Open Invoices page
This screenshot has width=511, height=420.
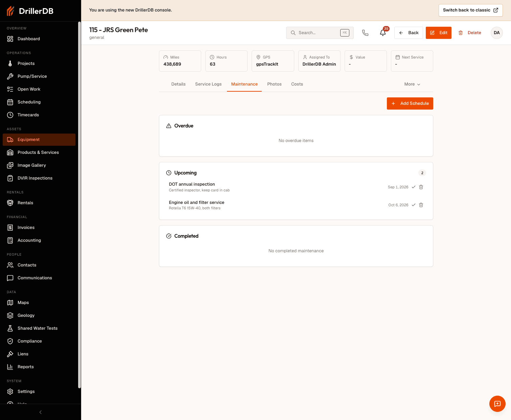tap(39, 228)
